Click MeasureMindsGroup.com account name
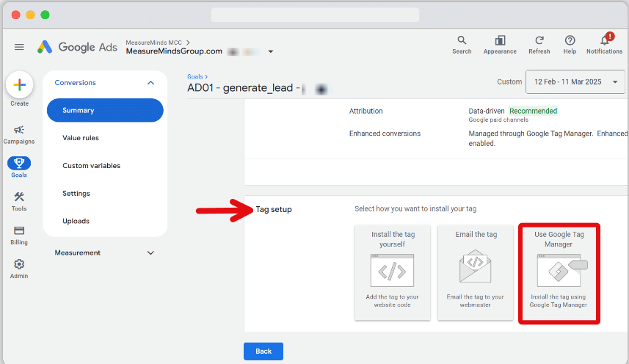The height and width of the screenshot is (364, 629). 174,51
